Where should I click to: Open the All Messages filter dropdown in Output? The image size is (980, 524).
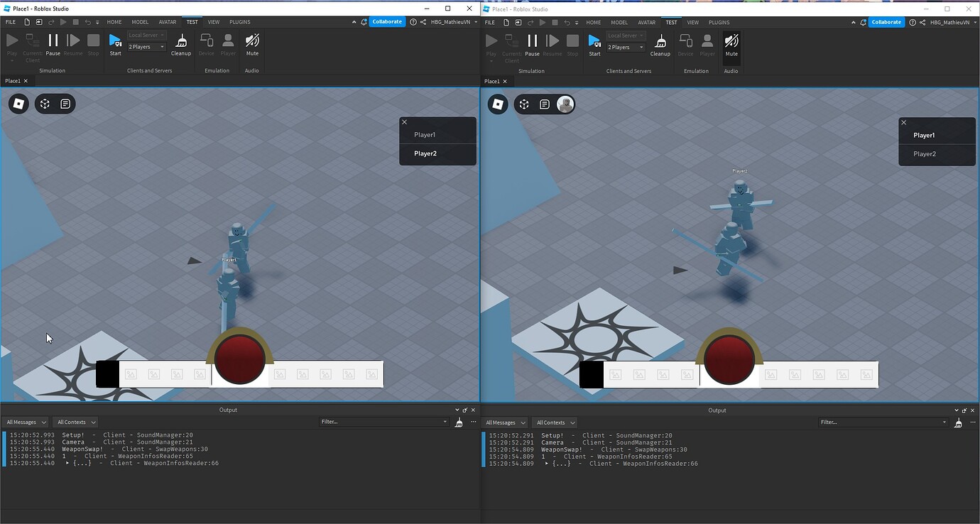(26, 422)
